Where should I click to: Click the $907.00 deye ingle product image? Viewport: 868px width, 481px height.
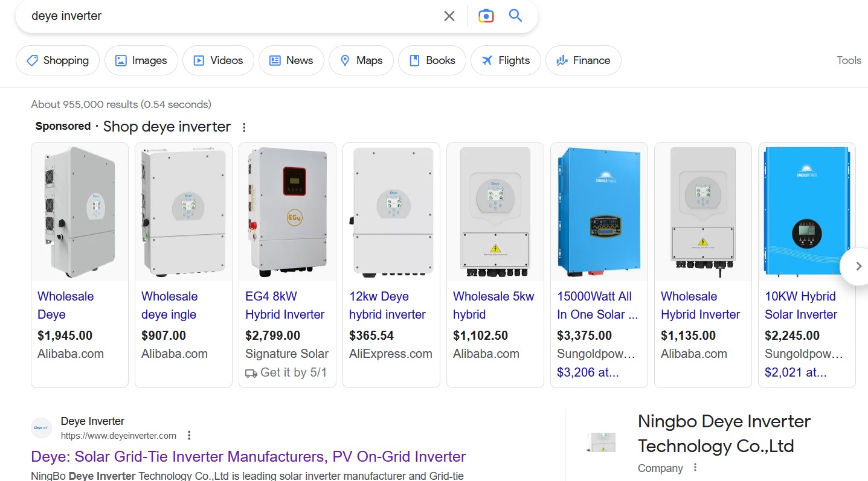coord(184,212)
